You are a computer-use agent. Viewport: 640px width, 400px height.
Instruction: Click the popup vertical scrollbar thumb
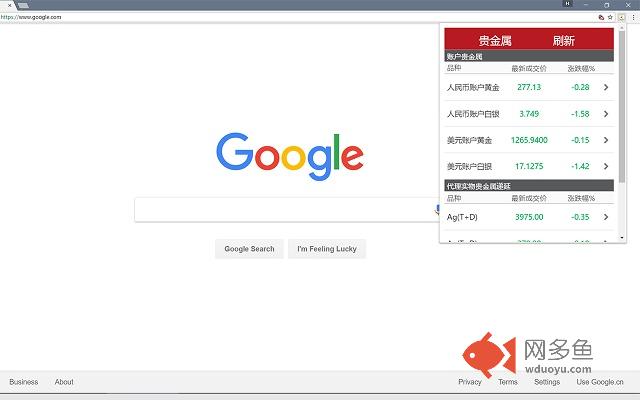622,106
